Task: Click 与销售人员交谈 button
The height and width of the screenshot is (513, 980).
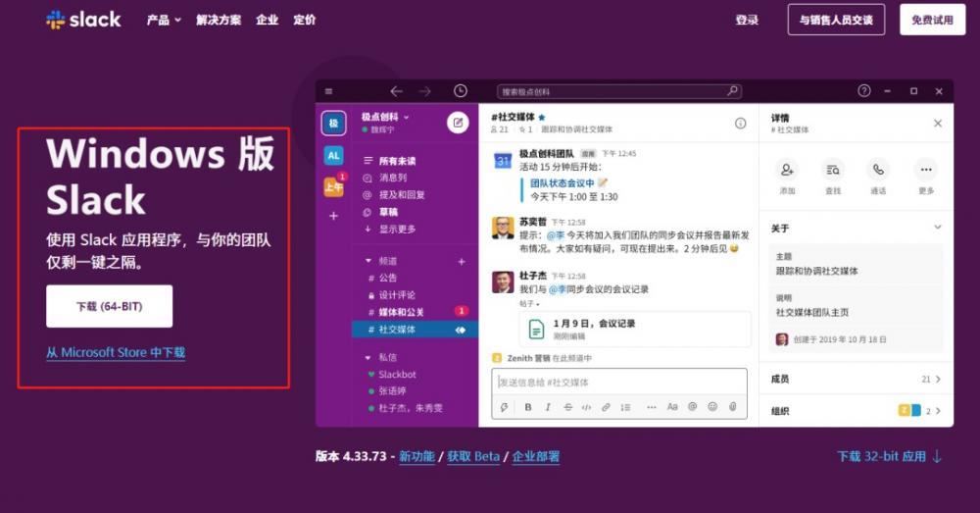Action: point(836,20)
